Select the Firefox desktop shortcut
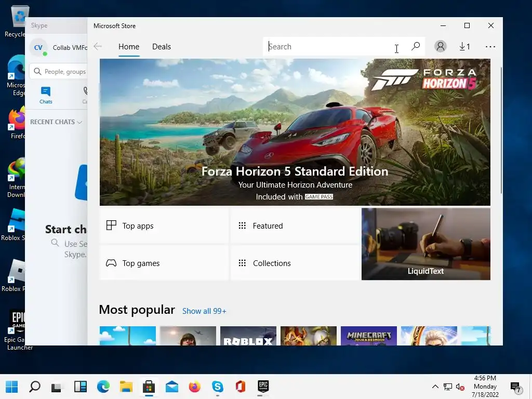The image size is (532, 399). coord(16,123)
